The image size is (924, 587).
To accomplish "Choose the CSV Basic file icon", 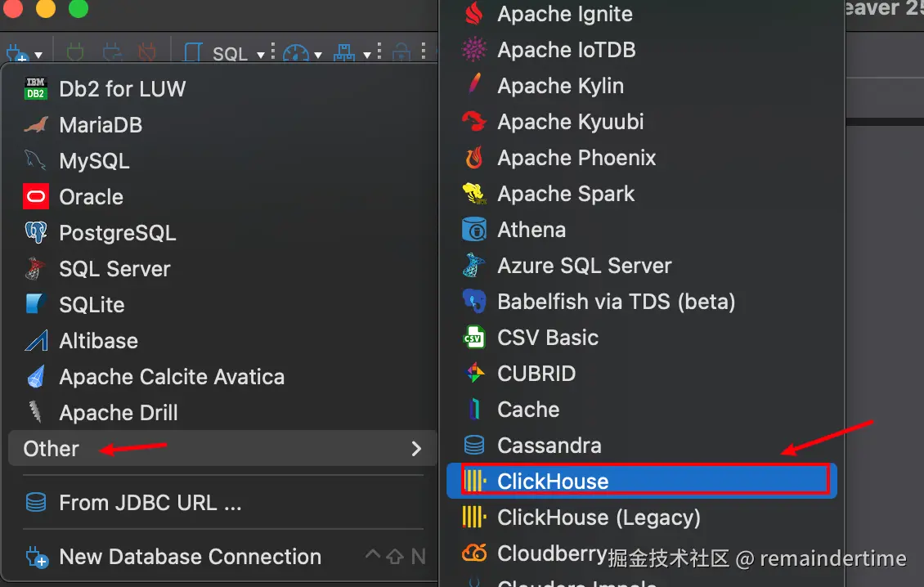I will (473, 337).
